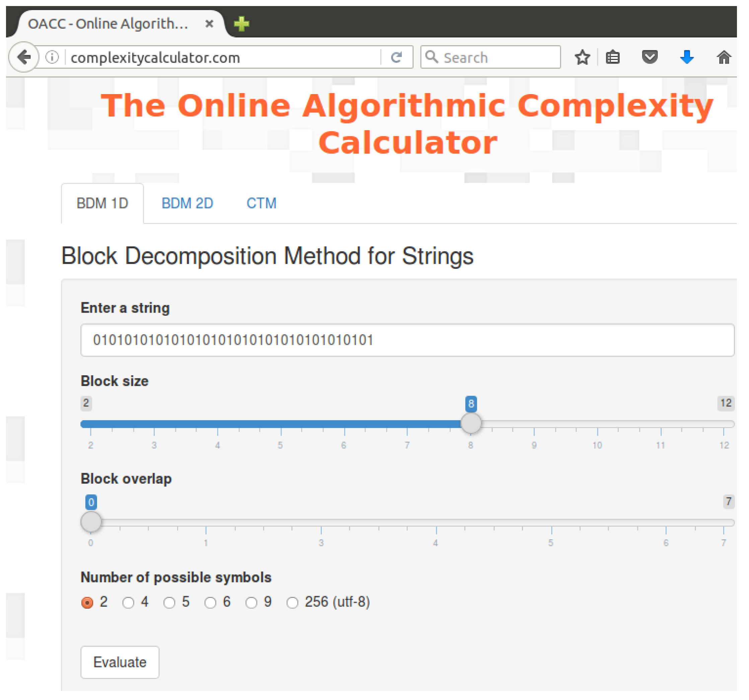
Task: Click the Block size slider handle
Action: pyautogui.click(x=471, y=423)
